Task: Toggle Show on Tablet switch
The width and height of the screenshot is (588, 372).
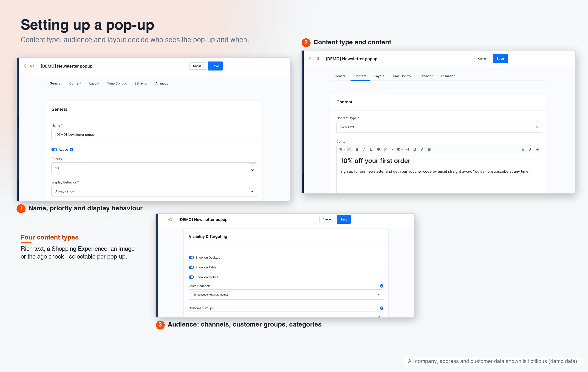Action: point(191,267)
